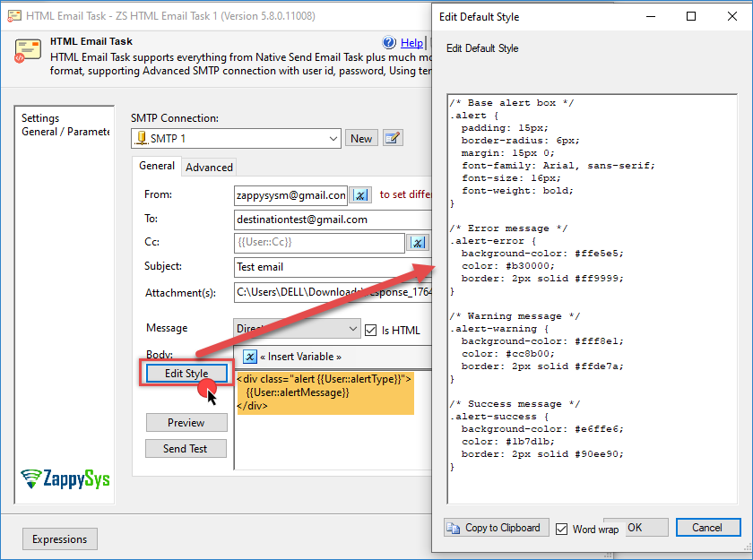
Task: Open the SMTP Connection dropdown
Action: pyautogui.click(x=333, y=139)
